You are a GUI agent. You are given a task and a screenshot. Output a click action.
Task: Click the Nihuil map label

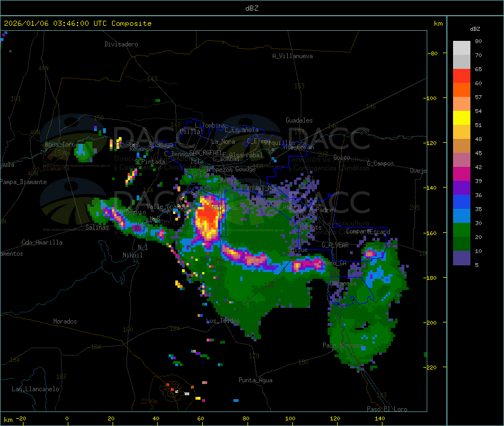[x=132, y=255]
